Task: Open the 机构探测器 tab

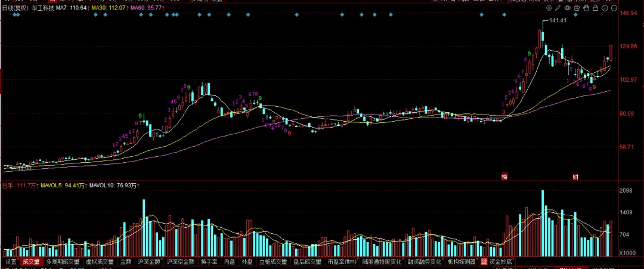Action: (x=462, y=262)
